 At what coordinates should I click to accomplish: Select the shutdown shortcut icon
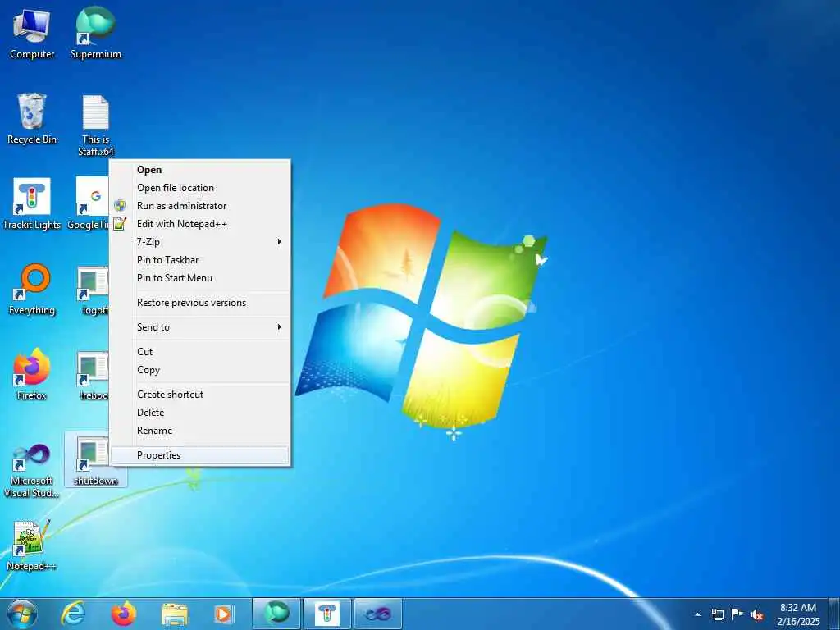pos(96,459)
